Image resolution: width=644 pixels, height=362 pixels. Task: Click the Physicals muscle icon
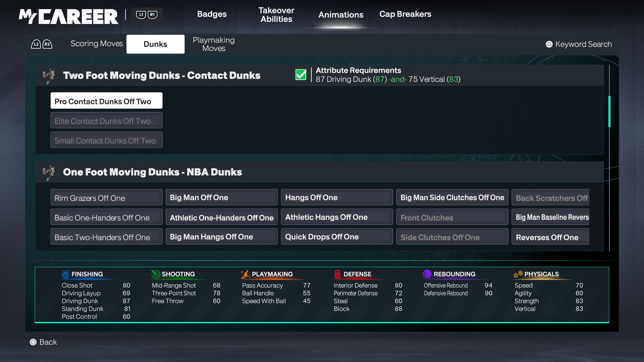pyautogui.click(x=518, y=274)
